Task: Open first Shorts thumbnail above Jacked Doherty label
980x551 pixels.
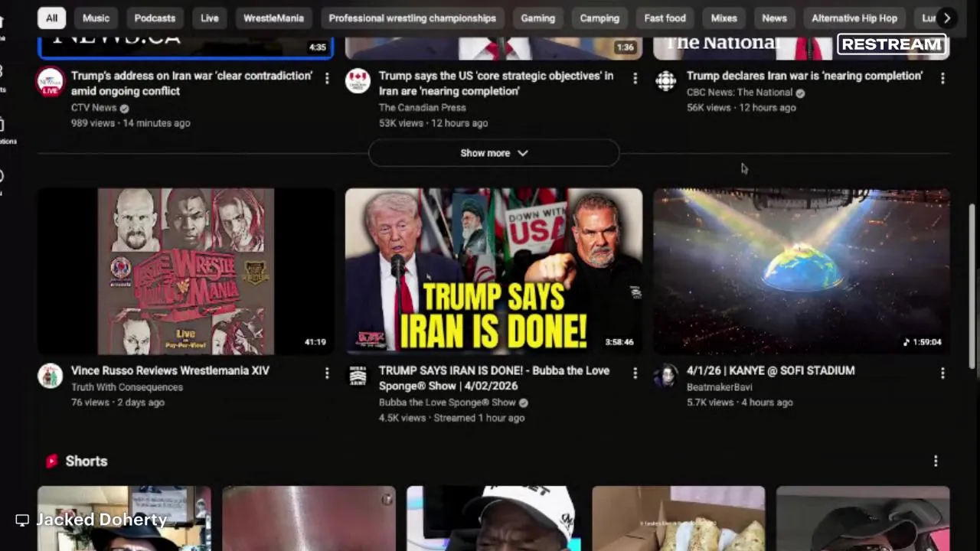Action: pyautogui.click(x=124, y=518)
